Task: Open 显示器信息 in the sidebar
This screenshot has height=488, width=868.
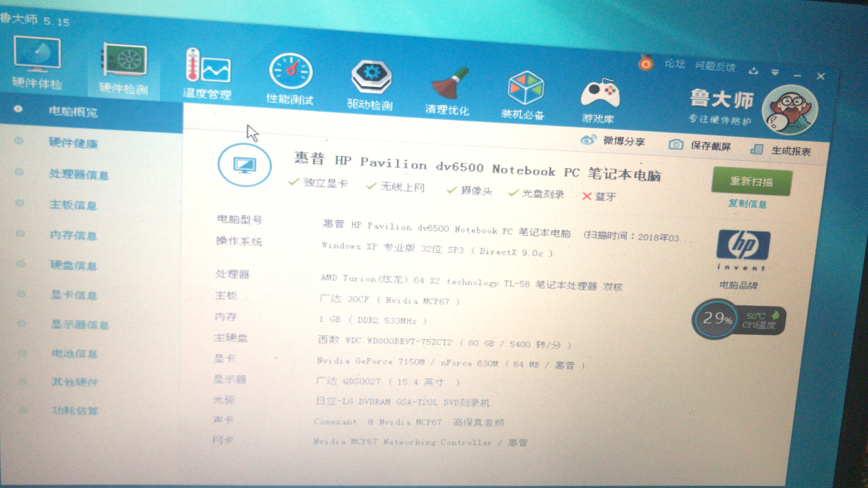Action: (80, 324)
